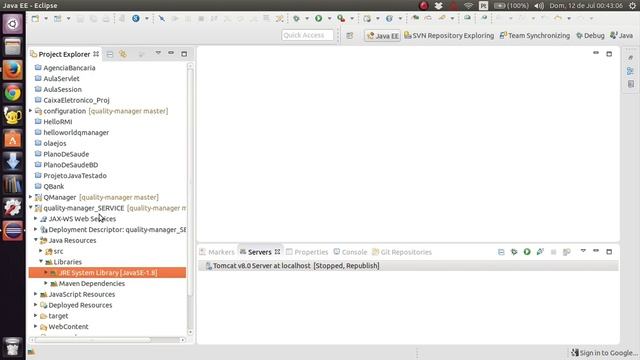640x360 pixels.
Task: Click the Eclipse icon in the launcher
Action: click(13, 231)
